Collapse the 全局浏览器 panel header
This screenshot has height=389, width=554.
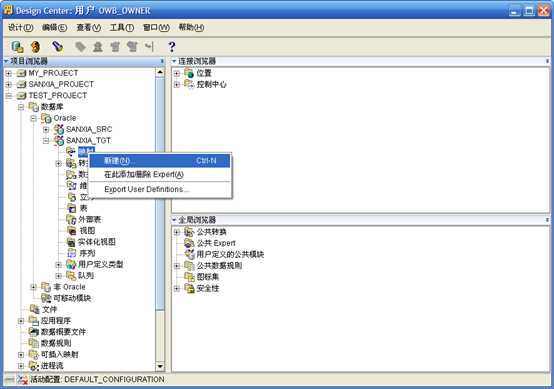(174, 220)
